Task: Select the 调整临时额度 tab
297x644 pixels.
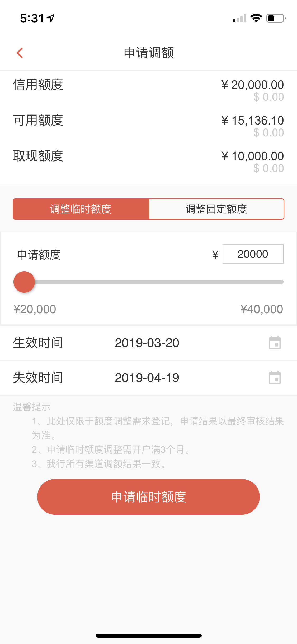Action: pos(81,209)
